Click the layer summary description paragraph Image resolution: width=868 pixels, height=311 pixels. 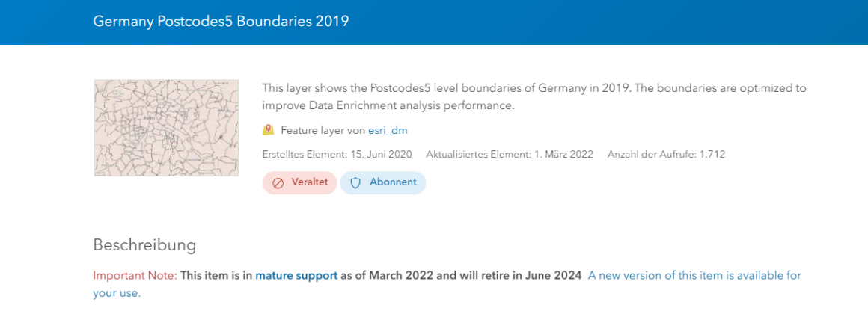click(x=534, y=97)
